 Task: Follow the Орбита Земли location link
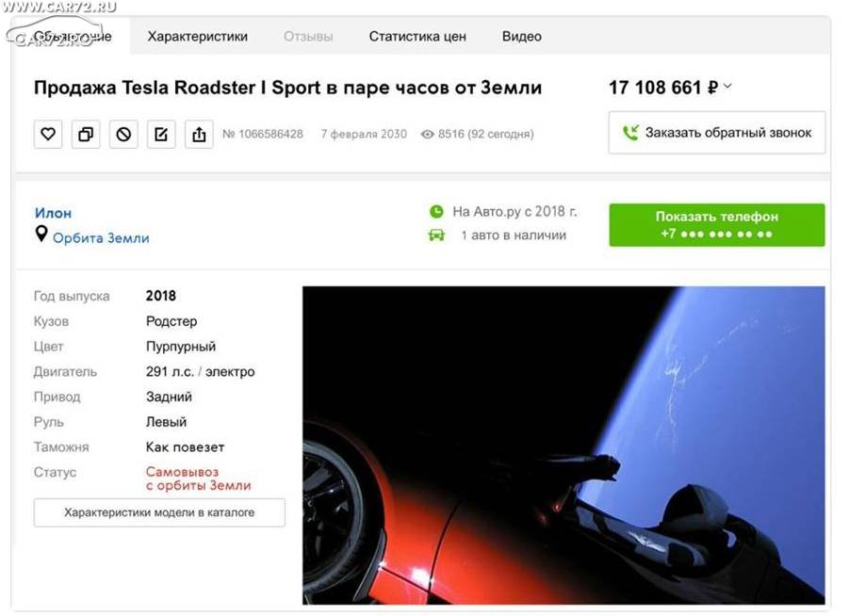(101, 237)
